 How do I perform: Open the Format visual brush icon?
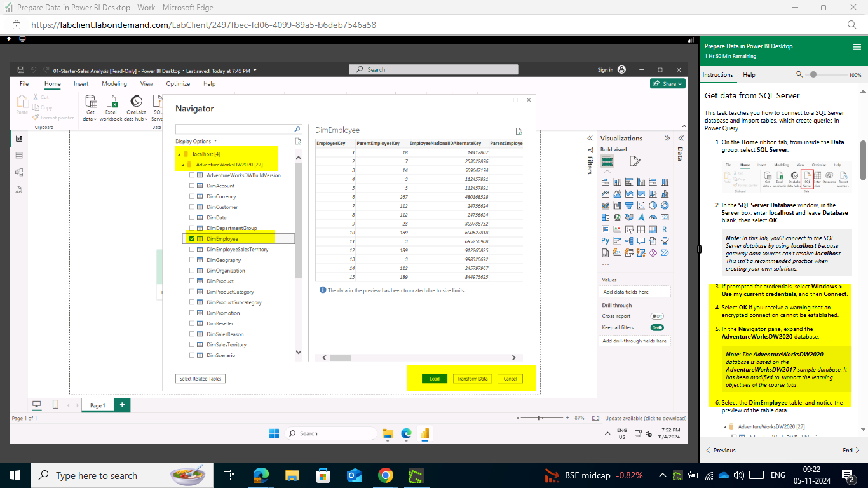click(x=634, y=161)
